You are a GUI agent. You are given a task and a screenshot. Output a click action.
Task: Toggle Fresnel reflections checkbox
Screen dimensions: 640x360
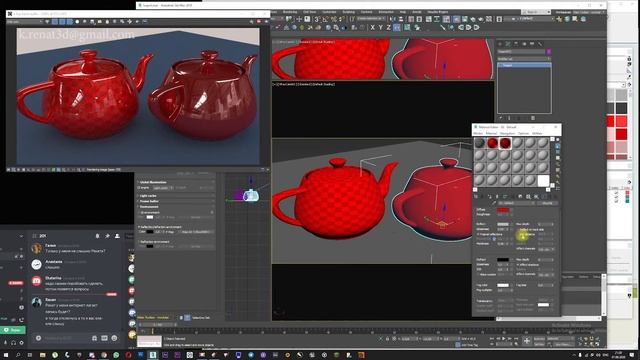tap(478, 234)
